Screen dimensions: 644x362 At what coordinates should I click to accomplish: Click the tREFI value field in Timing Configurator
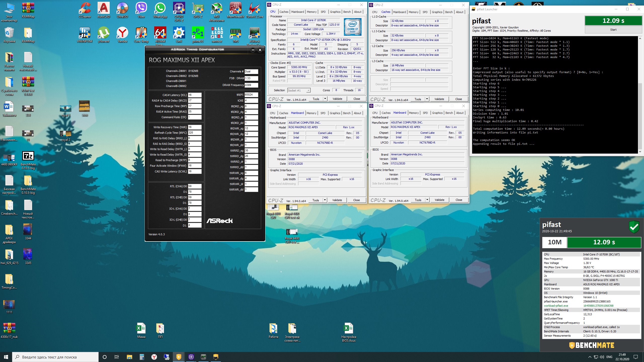tap(251, 95)
